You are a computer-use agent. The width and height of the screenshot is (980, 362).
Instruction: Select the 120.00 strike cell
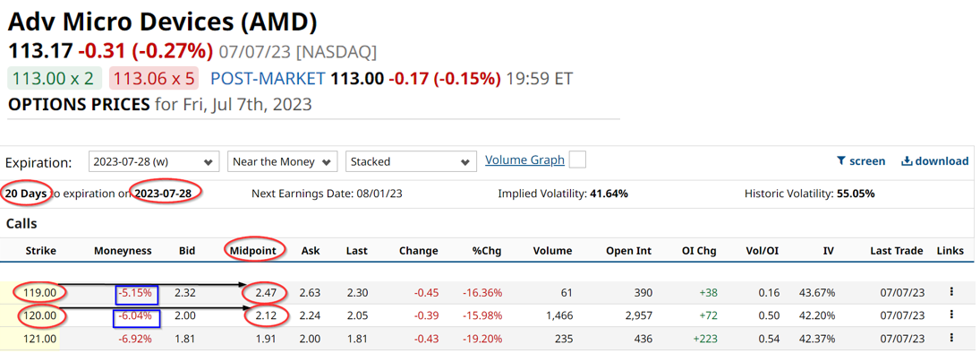pyautogui.click(x=39, y=315)
